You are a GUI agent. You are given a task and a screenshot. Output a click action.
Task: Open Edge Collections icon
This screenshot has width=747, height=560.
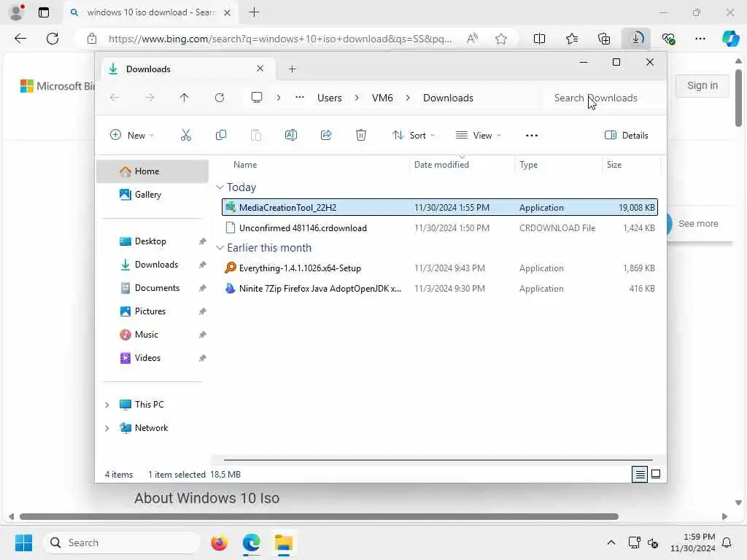603,39
